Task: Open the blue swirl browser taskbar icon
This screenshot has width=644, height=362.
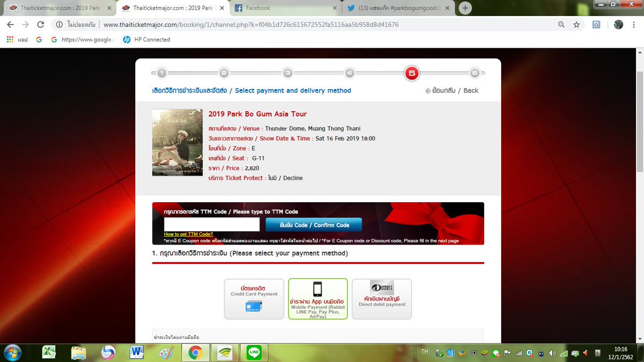Action: (x=108, y=352)
